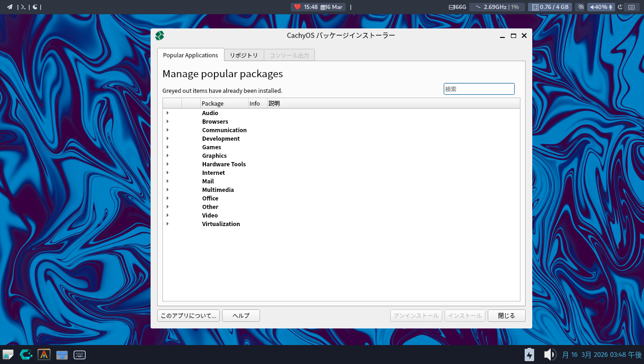Expand the Graphics category
Screen dimensions: 644x364
click(168, 155)
